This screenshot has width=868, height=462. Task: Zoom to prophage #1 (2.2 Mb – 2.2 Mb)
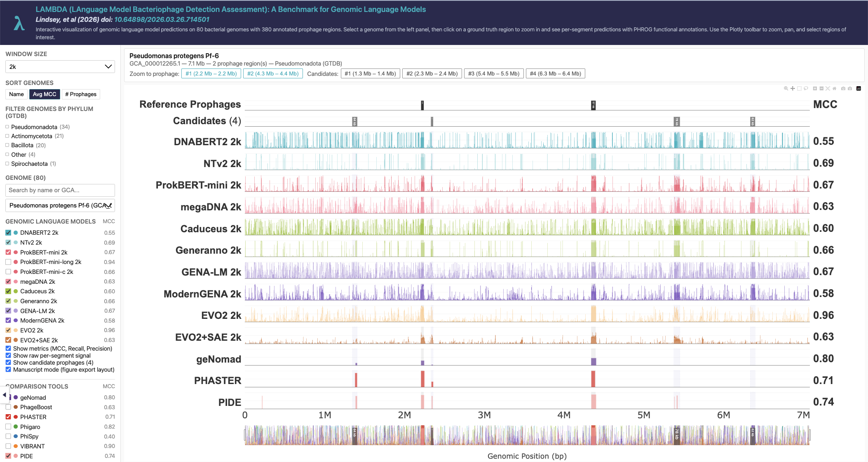click(211, 74)
